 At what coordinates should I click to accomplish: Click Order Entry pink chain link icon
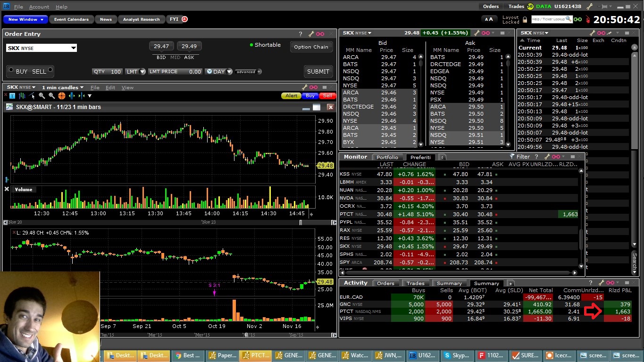coord(320,34)
